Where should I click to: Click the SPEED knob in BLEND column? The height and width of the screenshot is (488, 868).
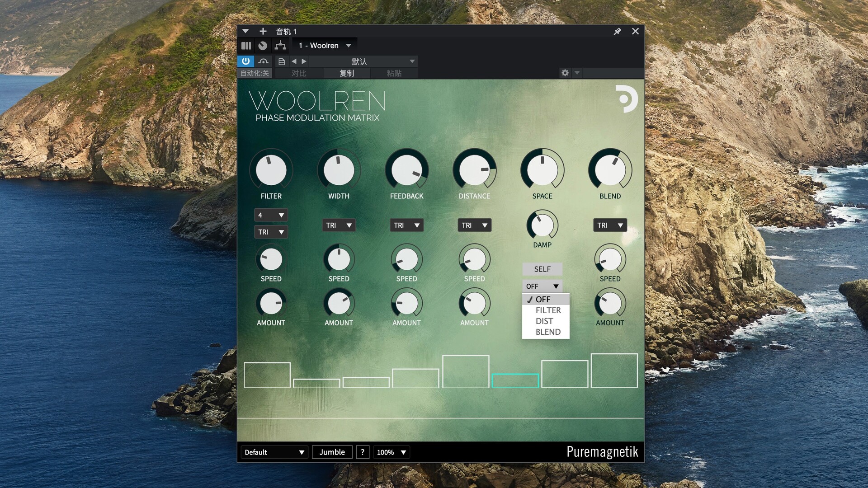click(x=610, y=259)
